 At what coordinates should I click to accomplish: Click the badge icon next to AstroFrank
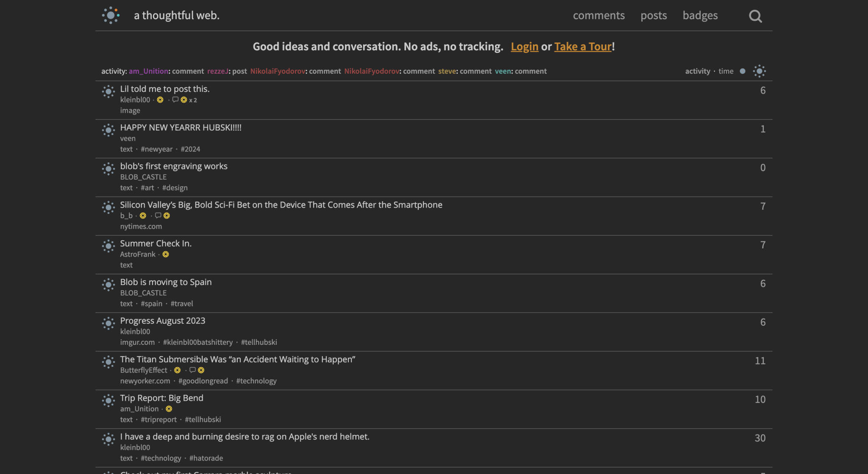[x=166, y=254]
